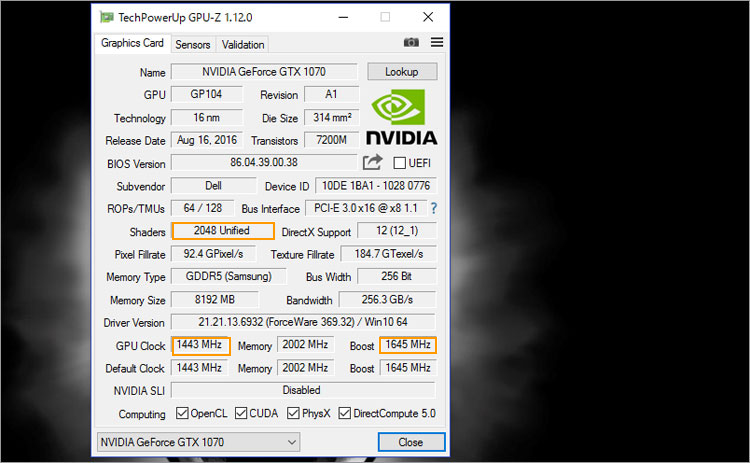Screen dimensions: 750x463
Task: Click the Close button
Action: [x=411, y=442]
